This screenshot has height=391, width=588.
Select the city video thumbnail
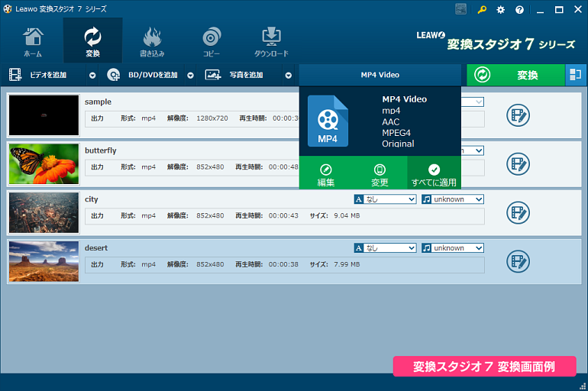point(44,212)
